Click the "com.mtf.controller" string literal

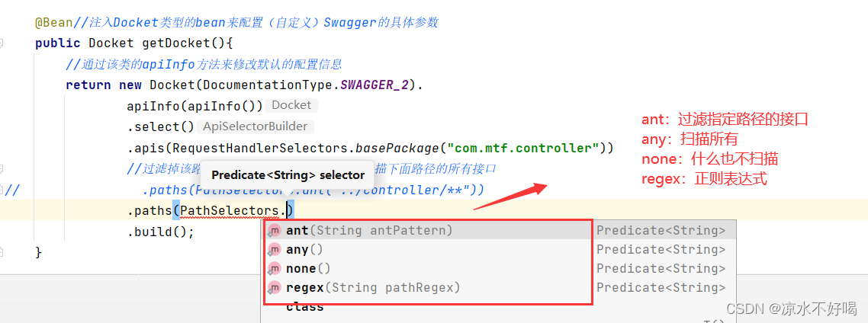(x=523, y=148)
